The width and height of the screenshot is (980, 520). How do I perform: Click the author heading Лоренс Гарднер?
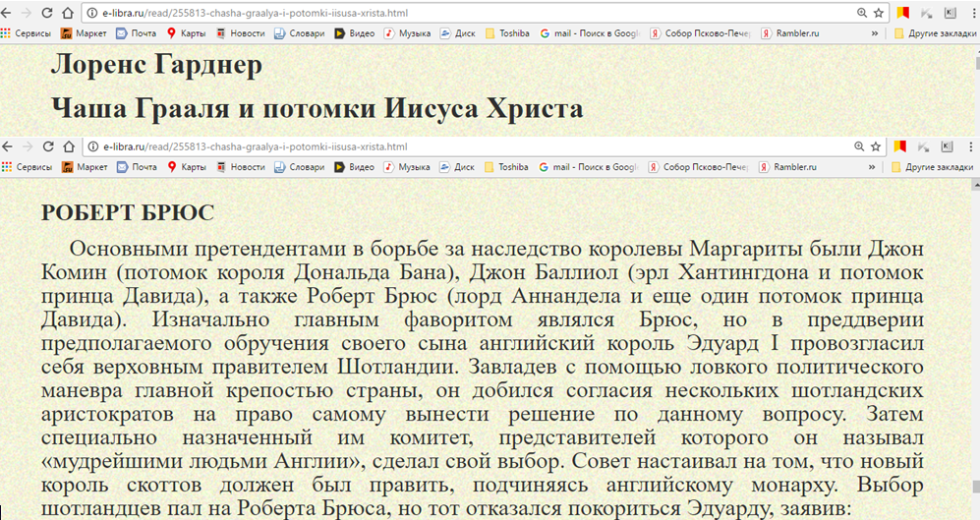156,65
